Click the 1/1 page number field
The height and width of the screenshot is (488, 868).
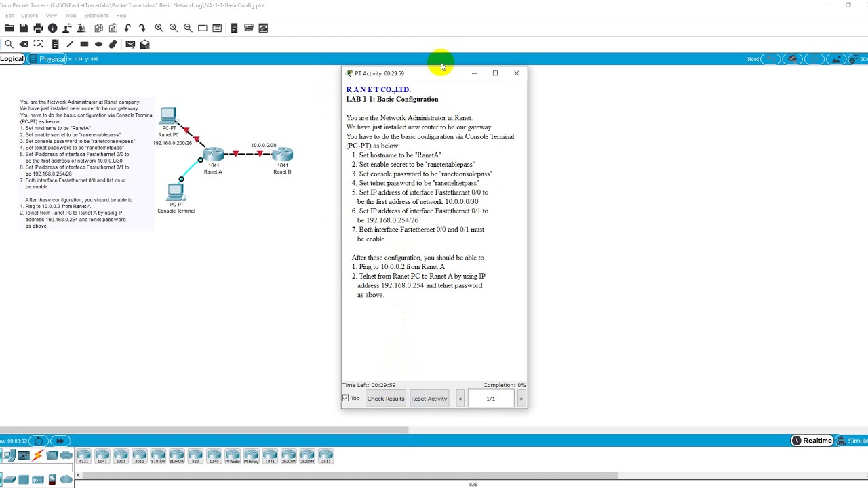tap(491, 399)
